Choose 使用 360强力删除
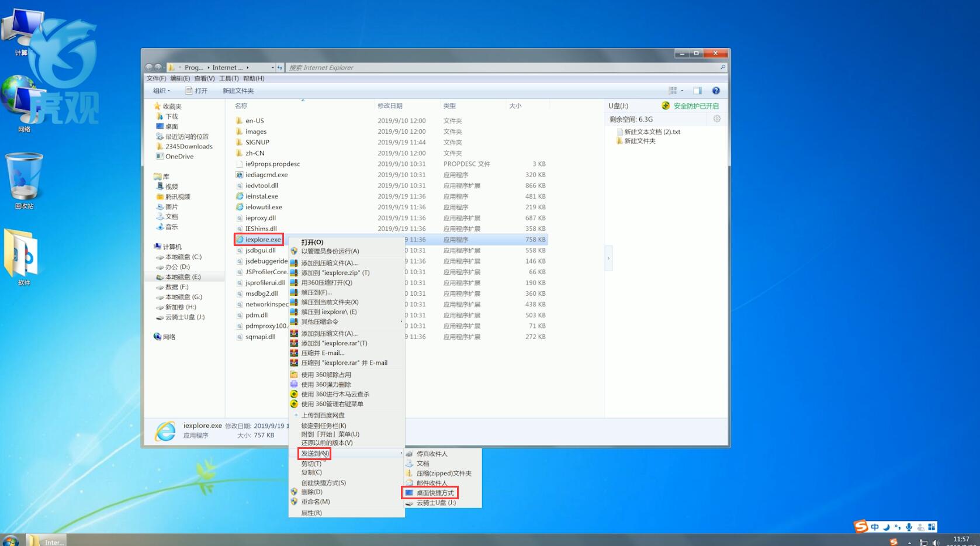This screenshot has width=980, height=546. click(x=347, y=385)
